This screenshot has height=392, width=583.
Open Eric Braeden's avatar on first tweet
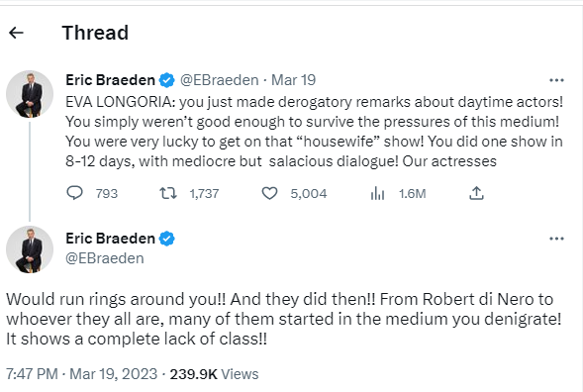30,94
